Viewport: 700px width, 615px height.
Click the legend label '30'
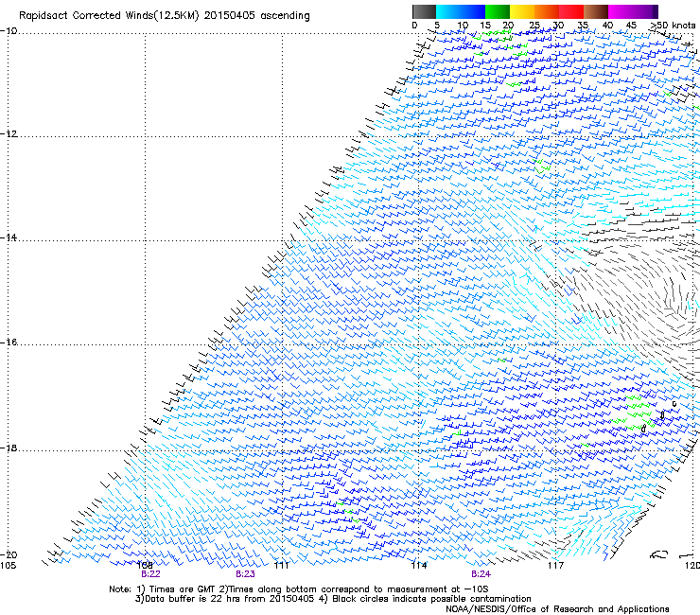[558, 26]
